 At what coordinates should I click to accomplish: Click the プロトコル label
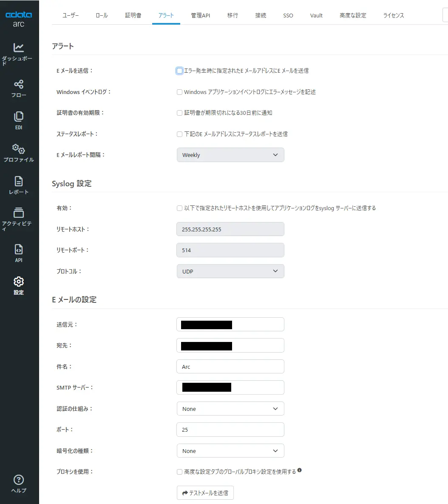(69, 271)
